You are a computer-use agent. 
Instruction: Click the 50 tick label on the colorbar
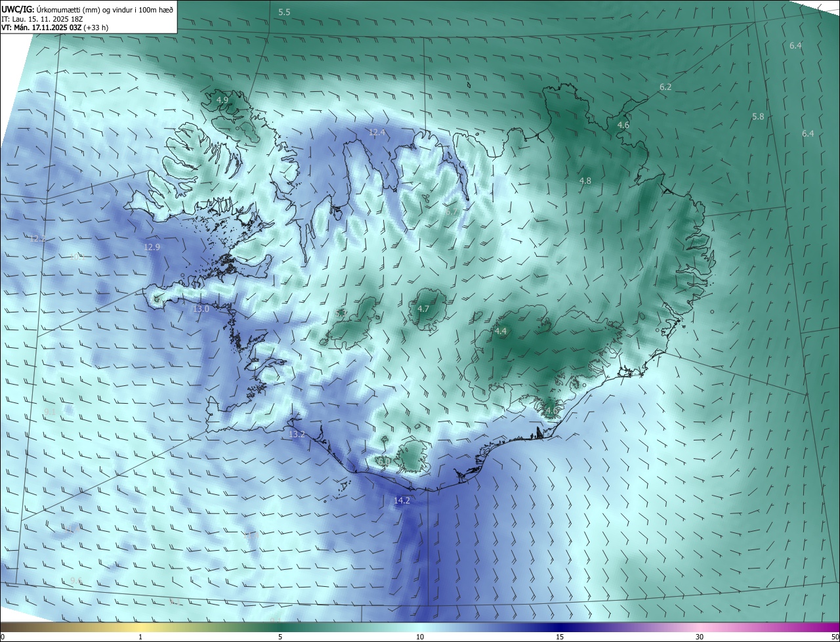pyautogui.click(x=835, y=637)
